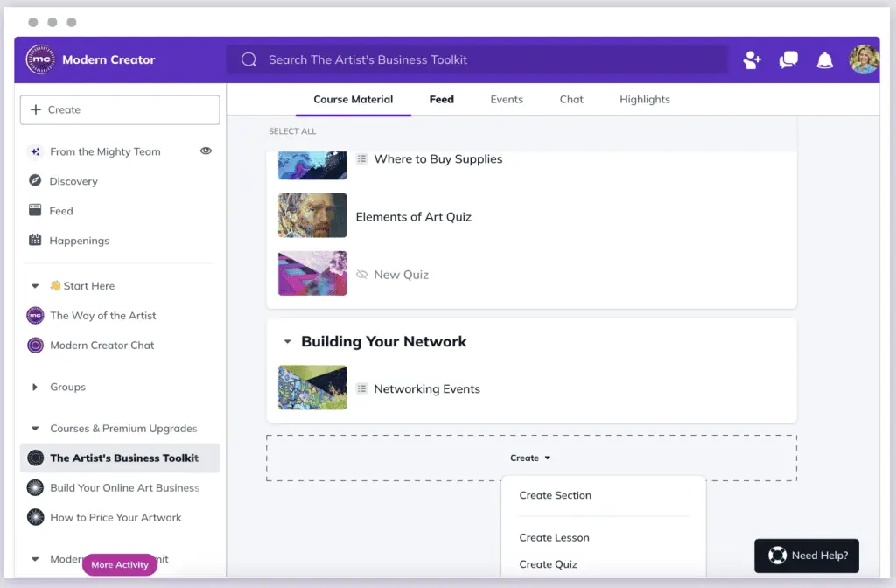Open the Create dropdown in dashed box
Viewport: 896px width, 588px height.
(530, 458)
